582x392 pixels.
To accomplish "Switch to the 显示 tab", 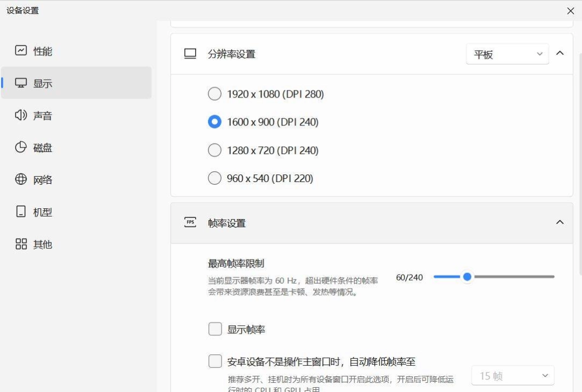I will pos(77,83).
